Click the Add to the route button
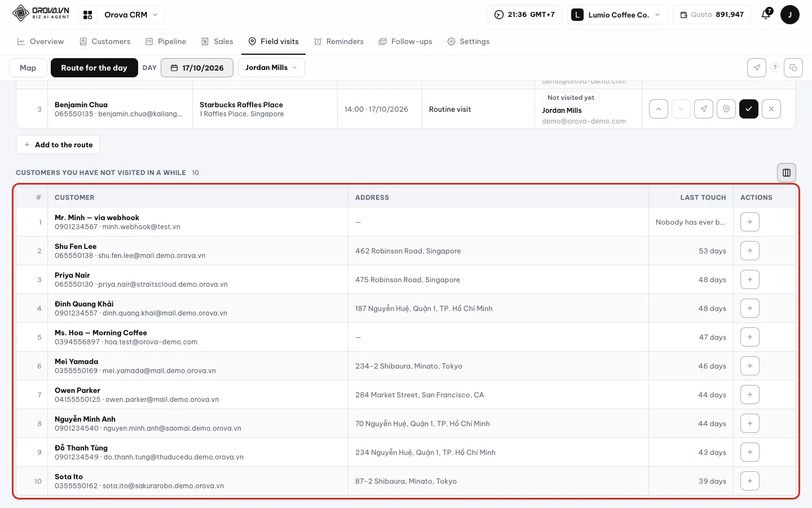Screen dimensions: 812x508 pyautogui.click(x=58, y=144)
